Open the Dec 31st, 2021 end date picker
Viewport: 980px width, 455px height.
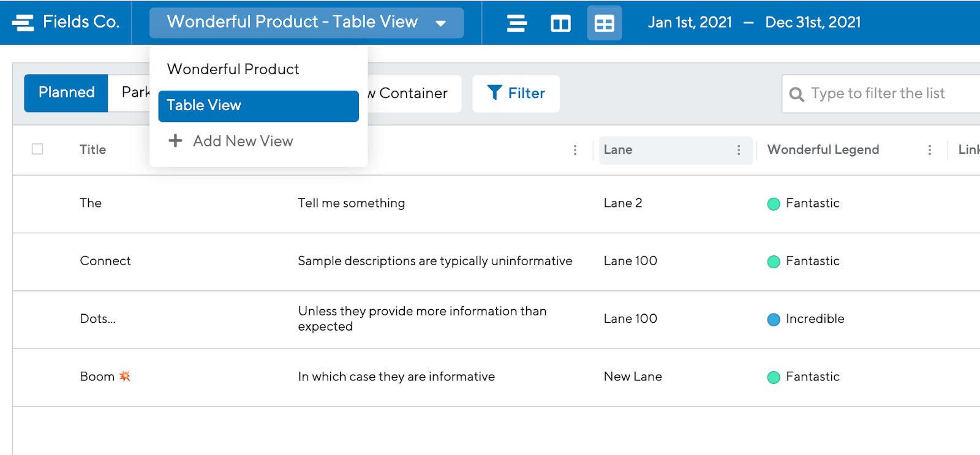tap(813, 23)
